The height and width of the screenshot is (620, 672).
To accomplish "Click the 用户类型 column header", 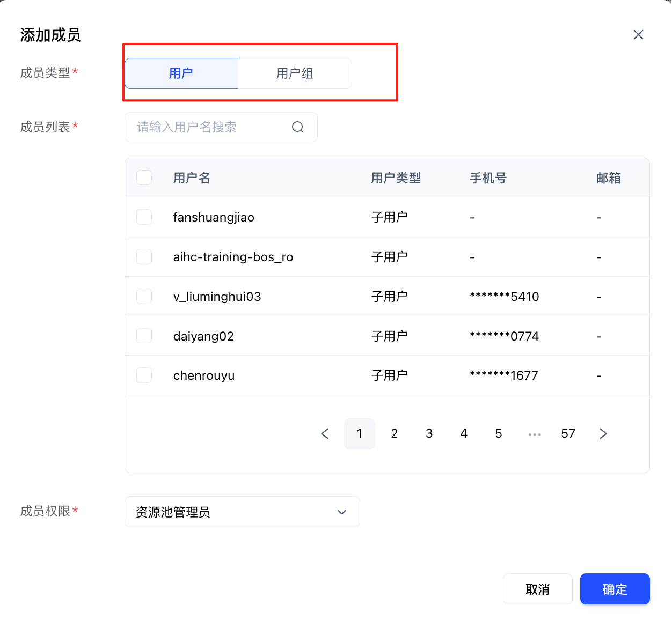I will pyautogui.click(x=396, y=178).
